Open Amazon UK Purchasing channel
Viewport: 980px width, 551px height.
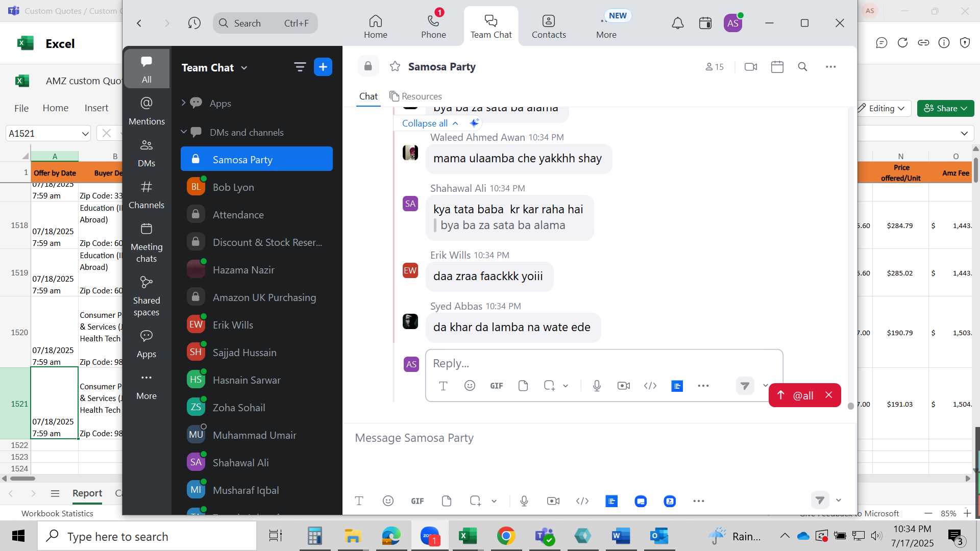click(x=257, y=297)
